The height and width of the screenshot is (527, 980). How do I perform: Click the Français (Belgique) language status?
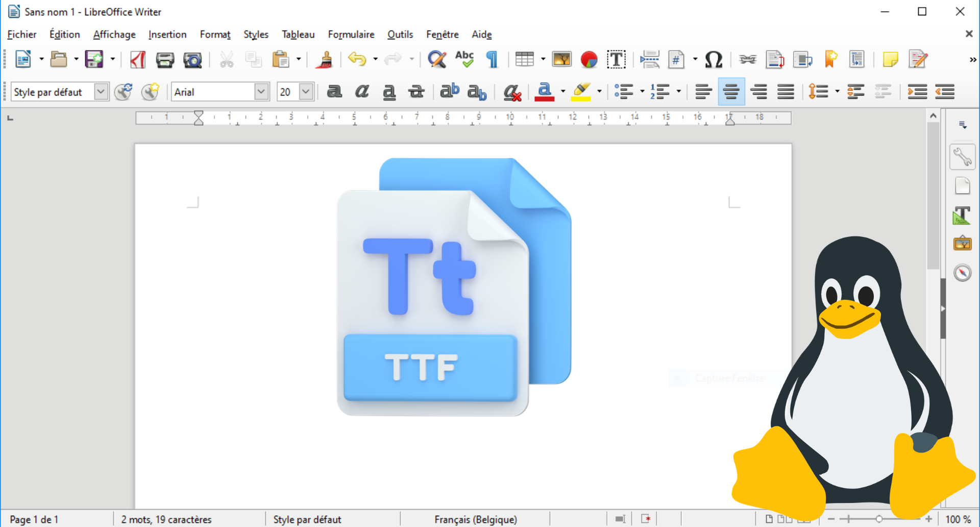(x=475, y=519)
